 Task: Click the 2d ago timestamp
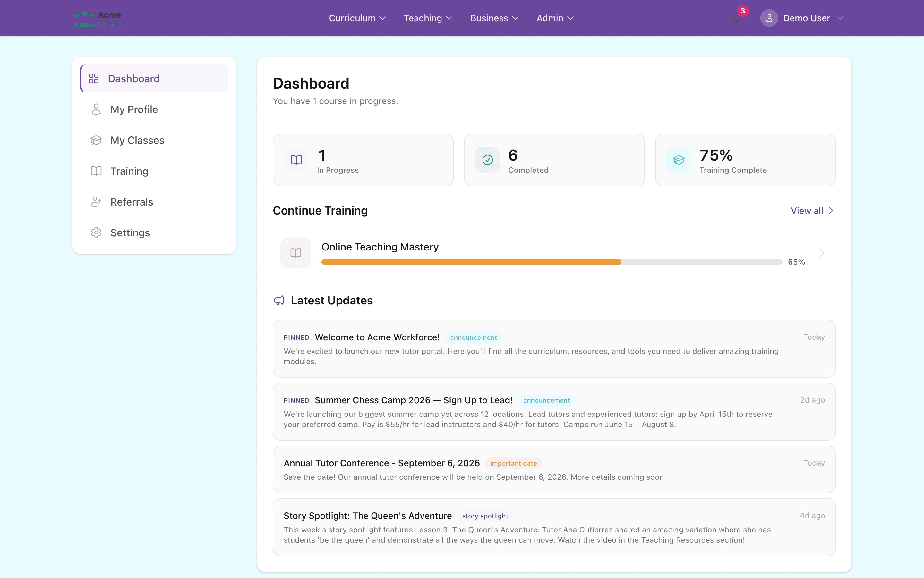click(812, 400)
